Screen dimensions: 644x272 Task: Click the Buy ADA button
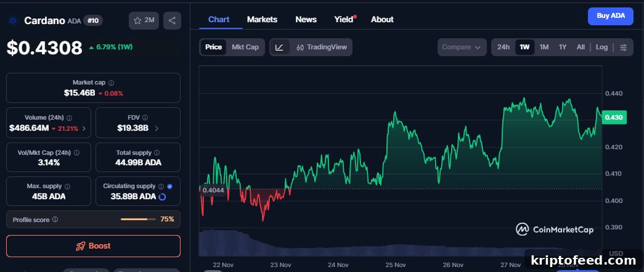tap(610, 16)
